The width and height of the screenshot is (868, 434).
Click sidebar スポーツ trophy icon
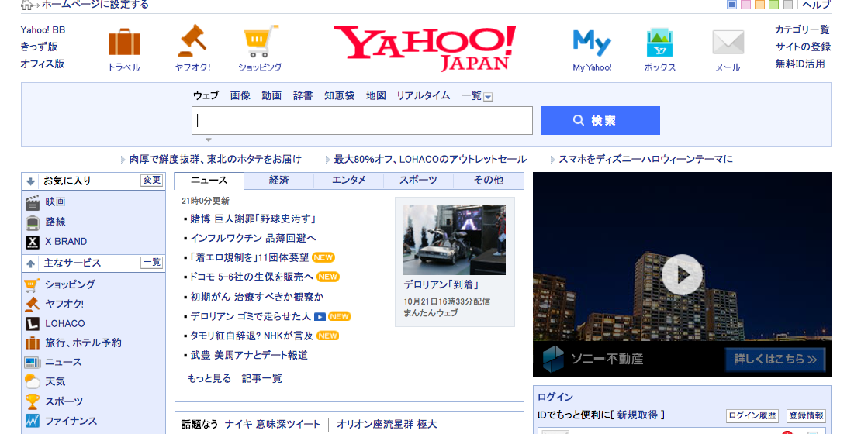[x=33, y=402]
